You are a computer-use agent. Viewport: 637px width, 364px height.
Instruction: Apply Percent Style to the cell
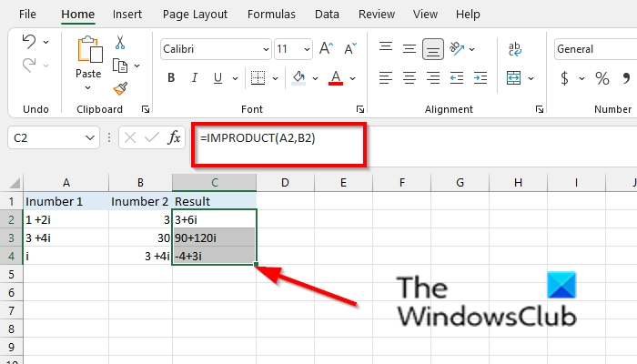coord(602,78)
